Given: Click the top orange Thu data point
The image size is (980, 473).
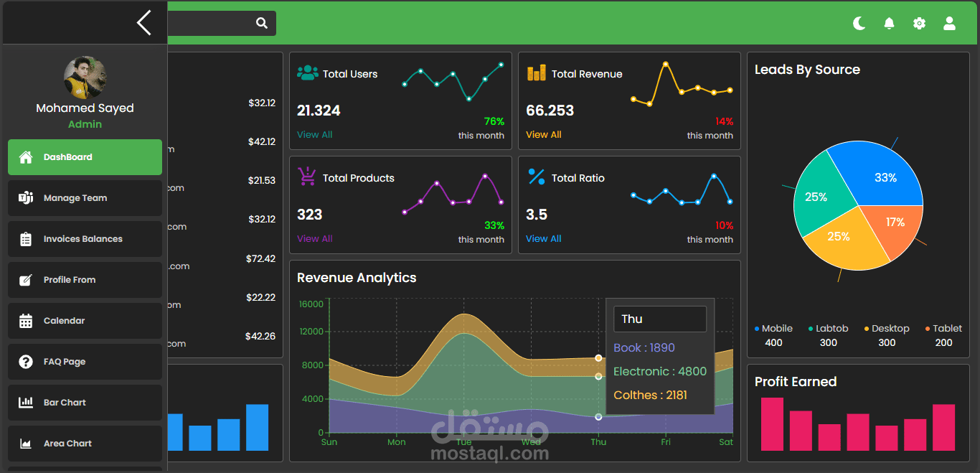Looking at the screenshot, I should (x=598, y=358).
